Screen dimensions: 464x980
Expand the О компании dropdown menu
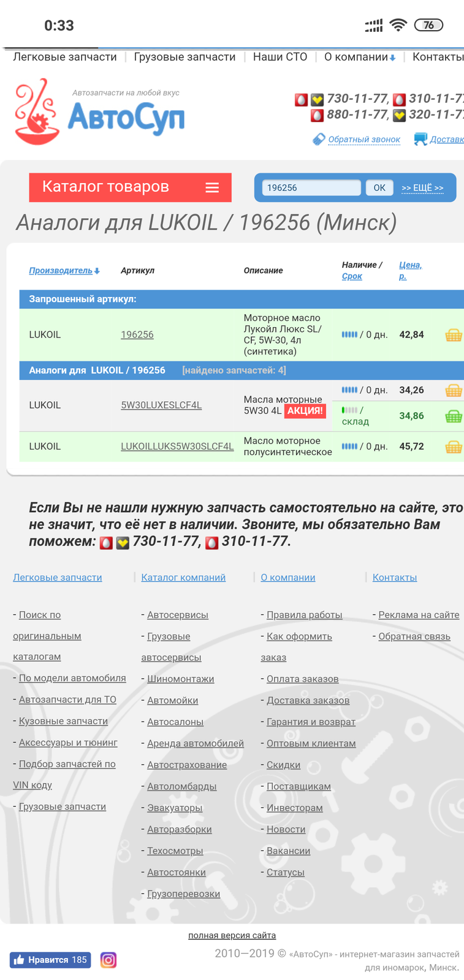pyautogui.click(x=360, y=57)
